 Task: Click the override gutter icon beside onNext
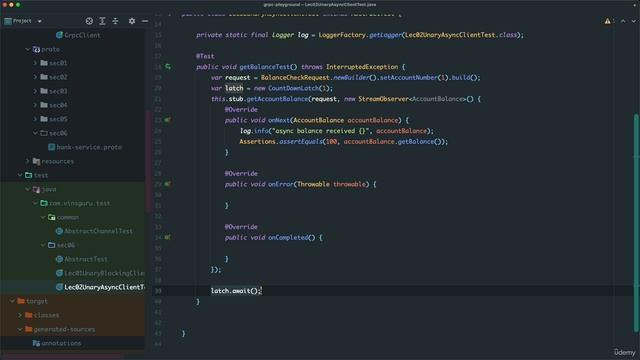click(x=168, y=120)
